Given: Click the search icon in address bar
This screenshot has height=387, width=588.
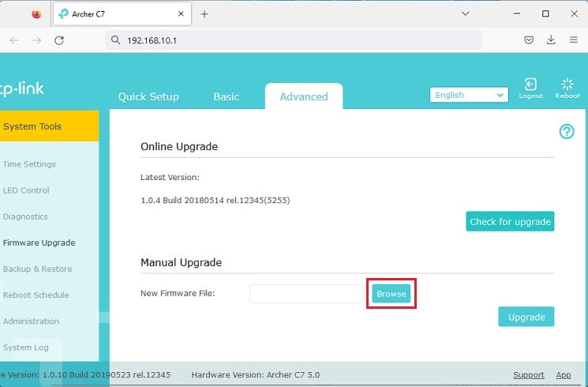Looking at the screenshot, I should (x=115, y=40).
